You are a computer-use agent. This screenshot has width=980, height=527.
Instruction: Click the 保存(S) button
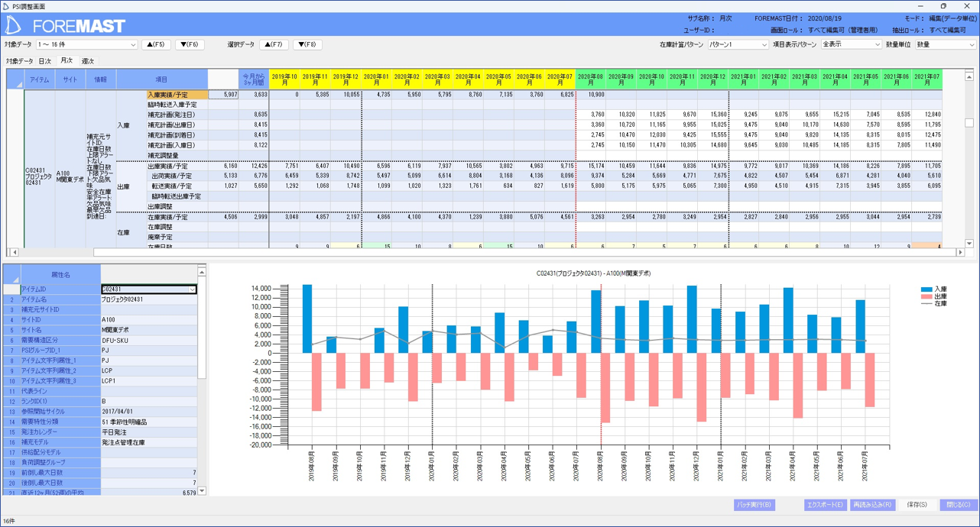[917, 505]
